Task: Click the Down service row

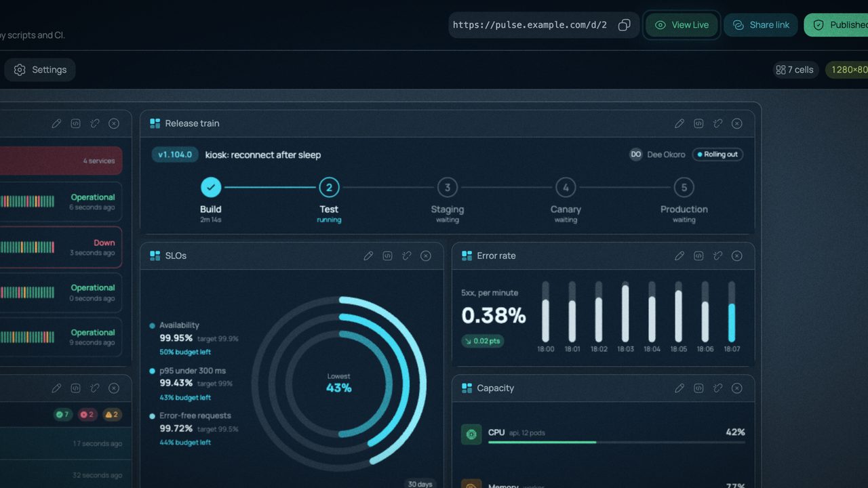Action: pos(61,247)
